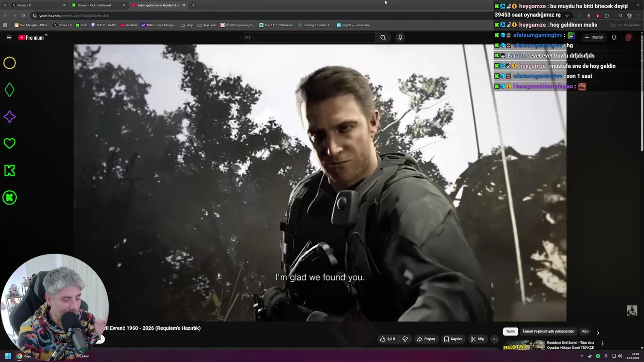Screen dimensions: 644x362
Task: Click the YouTube search magnifier button
Action: 383,37
